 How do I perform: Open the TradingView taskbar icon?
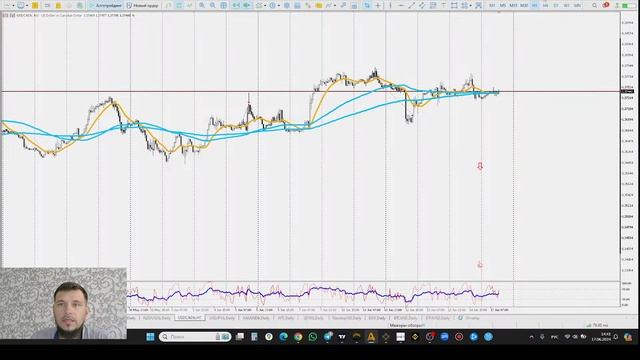[342, 337]
